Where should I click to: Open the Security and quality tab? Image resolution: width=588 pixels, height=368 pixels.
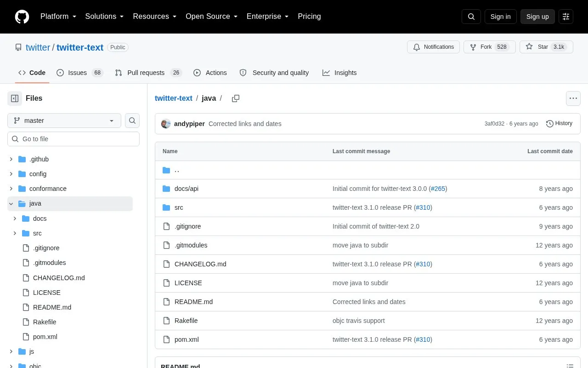coord(274,73)
